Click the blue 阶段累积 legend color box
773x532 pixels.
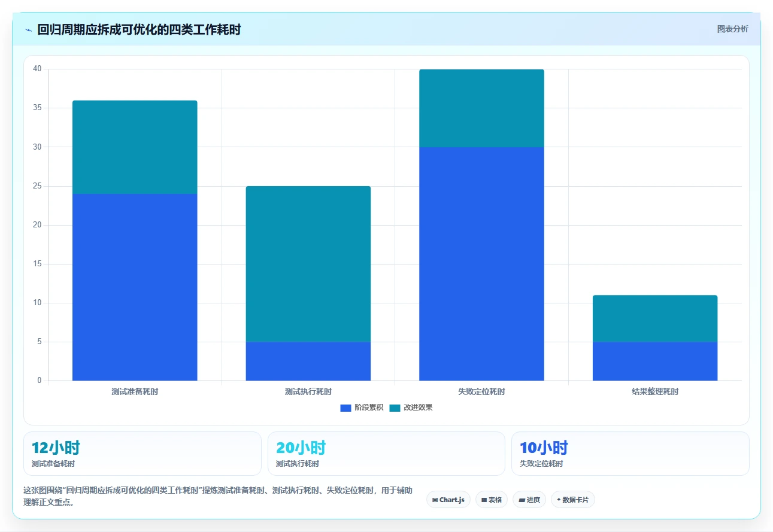[x=345, y=408]
